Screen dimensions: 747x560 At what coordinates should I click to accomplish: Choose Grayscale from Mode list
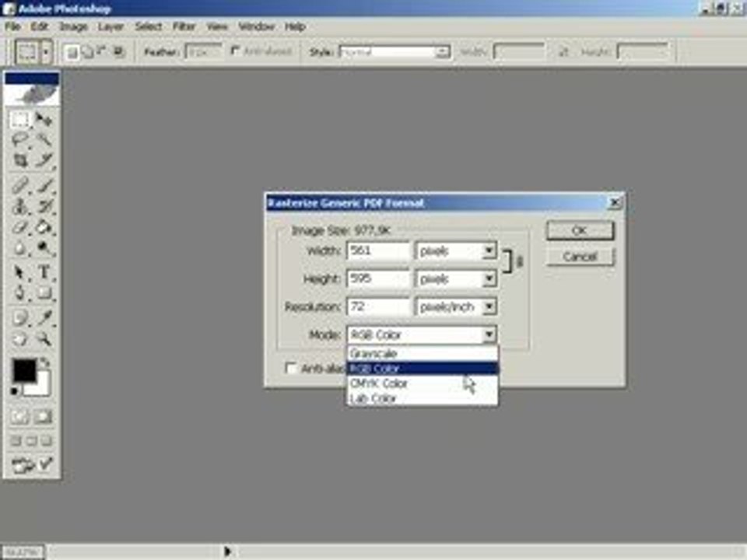423,353
